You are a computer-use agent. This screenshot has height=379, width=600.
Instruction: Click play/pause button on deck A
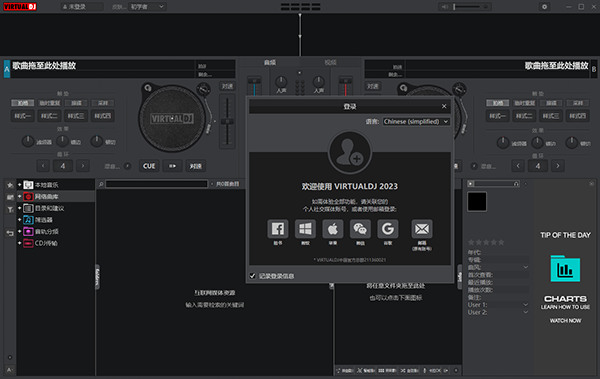pyautogui.click(x=173, y=166)
